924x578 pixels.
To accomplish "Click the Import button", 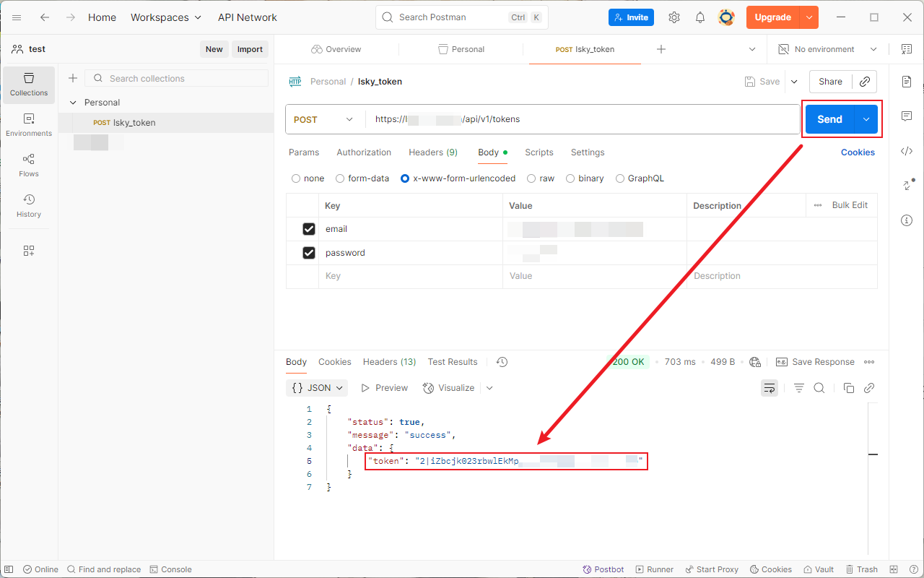I will [x=250, y=49].
